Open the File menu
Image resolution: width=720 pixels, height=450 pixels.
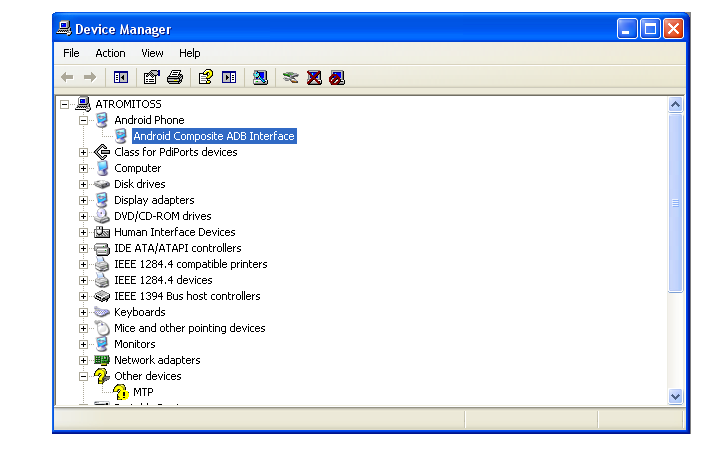point(71,53)
